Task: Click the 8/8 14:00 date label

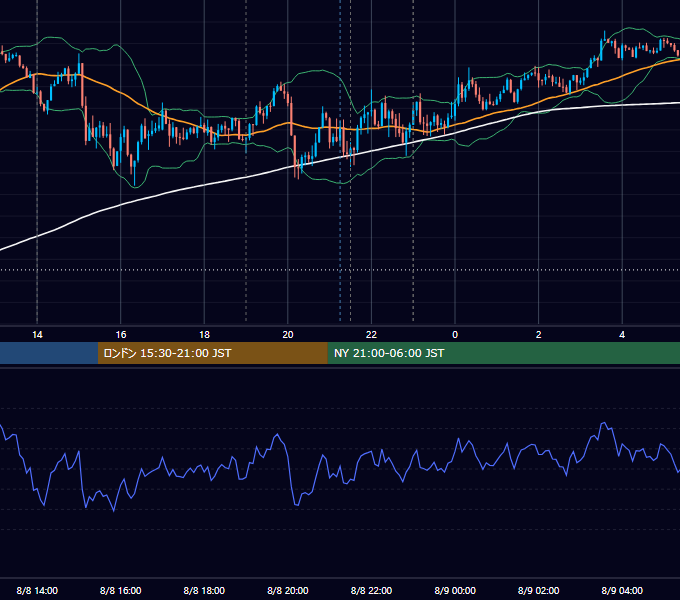Action: [37, 590]
